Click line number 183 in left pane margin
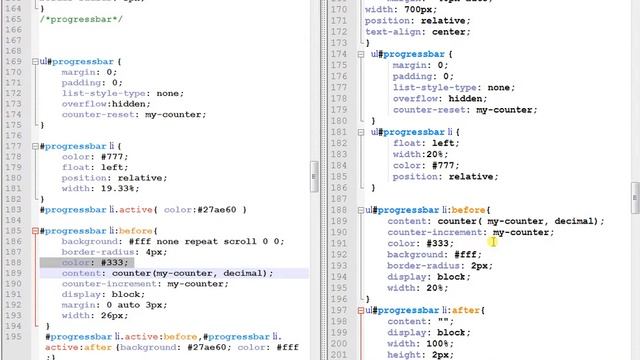The width and height of the screenshot is (640, 360). 13,210
